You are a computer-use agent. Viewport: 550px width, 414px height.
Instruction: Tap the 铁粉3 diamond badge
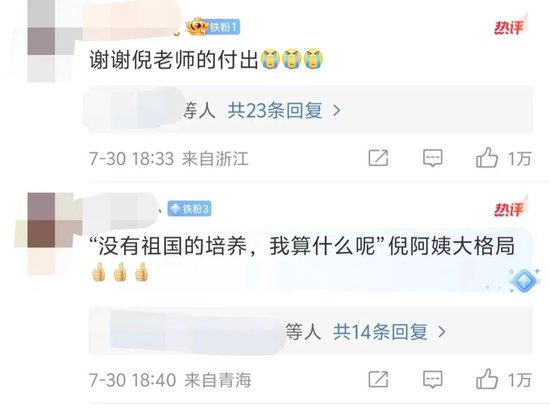pyautogui.click(x=189, y=209)
